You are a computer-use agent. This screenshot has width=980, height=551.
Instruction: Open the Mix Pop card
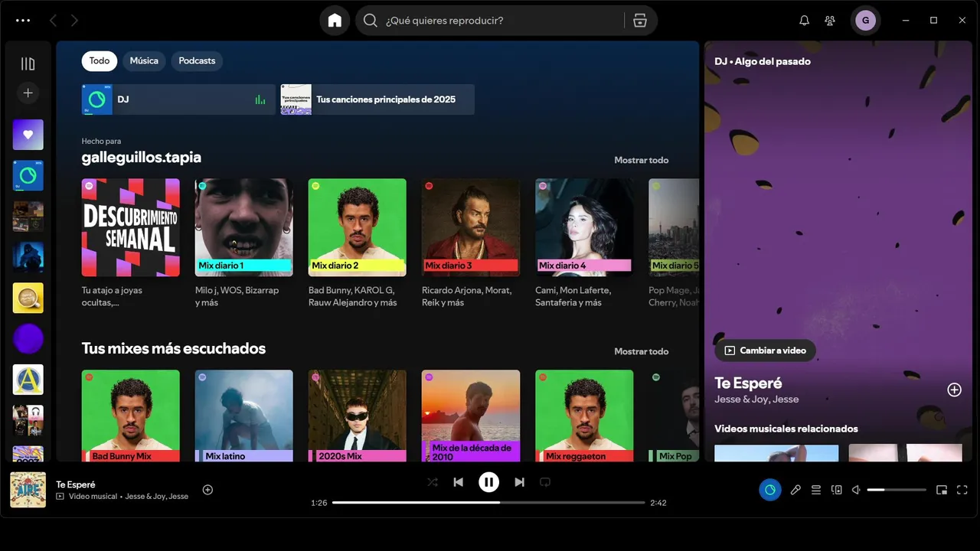[x=674, y=416]
